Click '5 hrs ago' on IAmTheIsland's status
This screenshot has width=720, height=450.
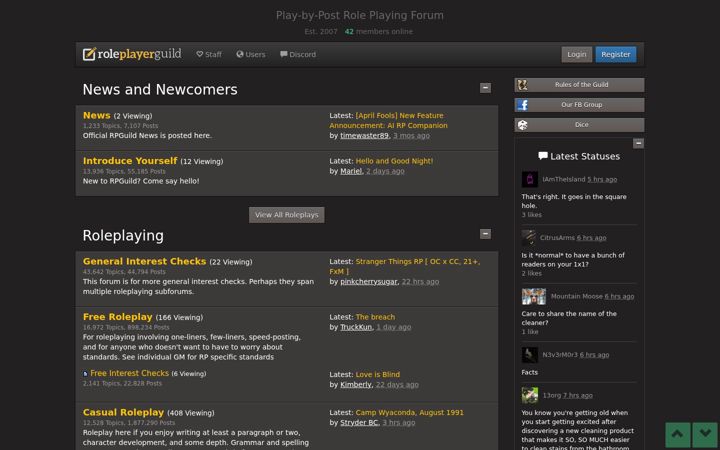tap(602, 180)
